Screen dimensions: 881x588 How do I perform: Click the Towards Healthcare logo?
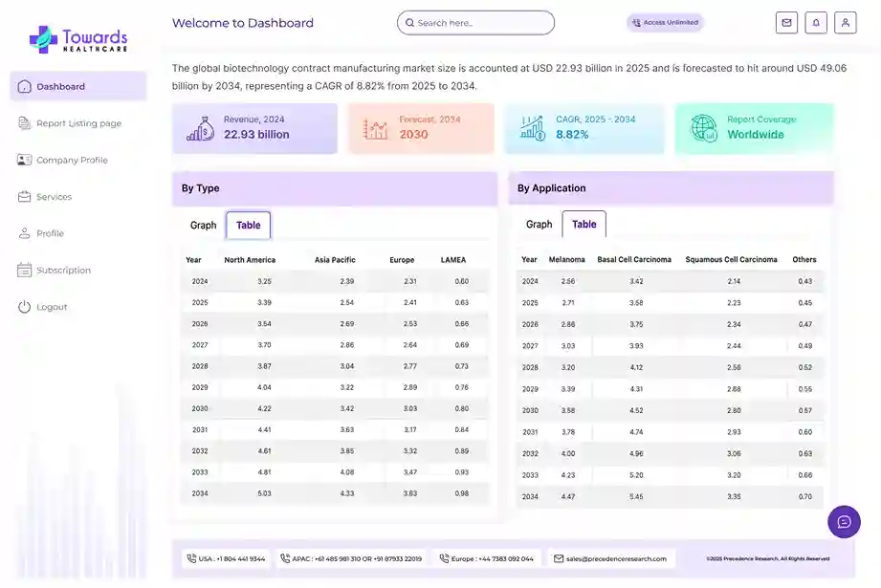coord(78,39)
